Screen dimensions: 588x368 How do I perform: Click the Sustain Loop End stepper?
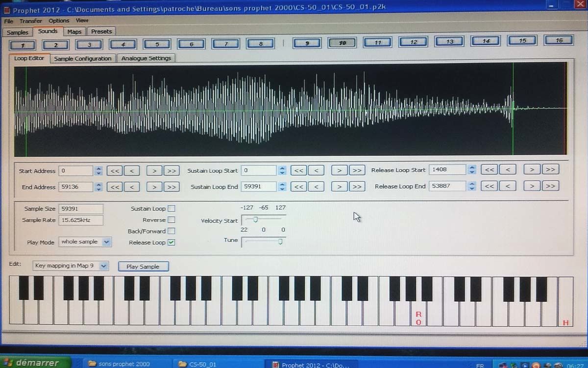(x=282, y=186)
